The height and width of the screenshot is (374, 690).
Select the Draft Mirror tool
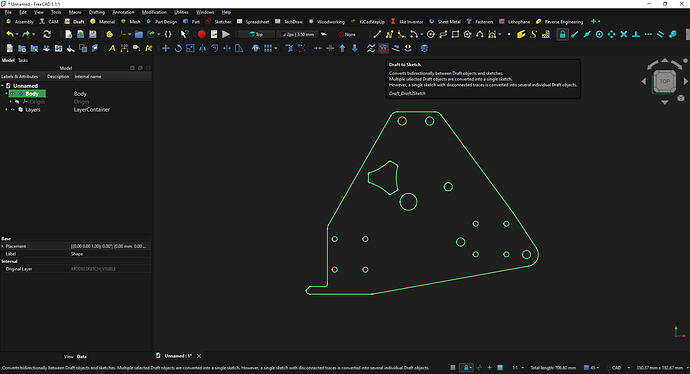pyautogui.click(x=202, y=48)
